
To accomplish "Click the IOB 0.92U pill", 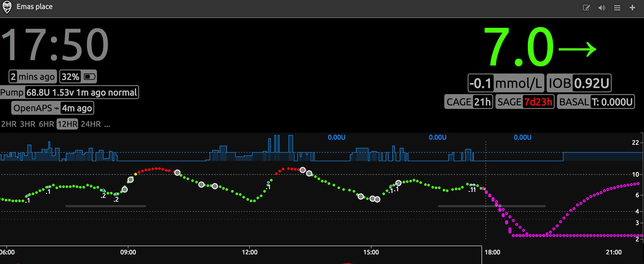I will 579,83.
